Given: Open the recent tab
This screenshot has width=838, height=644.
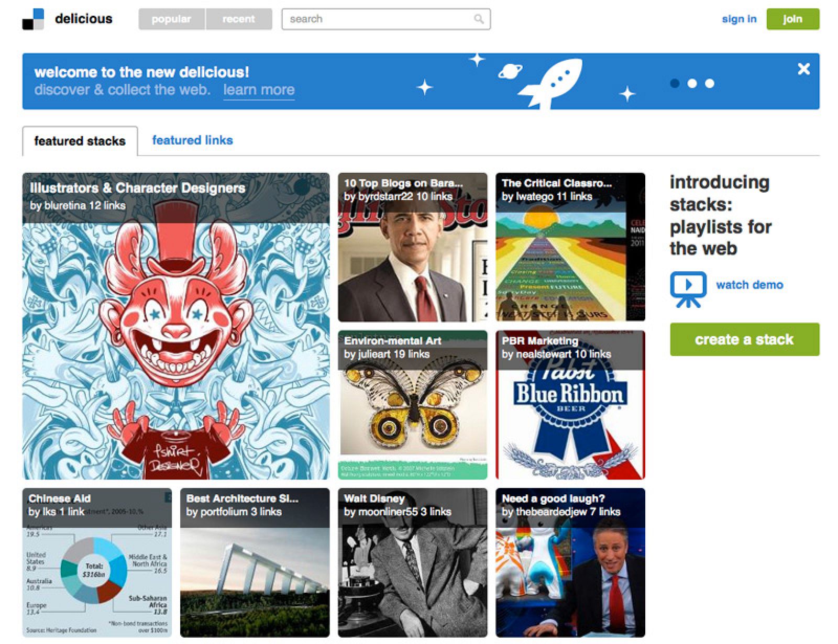Looking at the screenshot, I should tap(239, 19).
